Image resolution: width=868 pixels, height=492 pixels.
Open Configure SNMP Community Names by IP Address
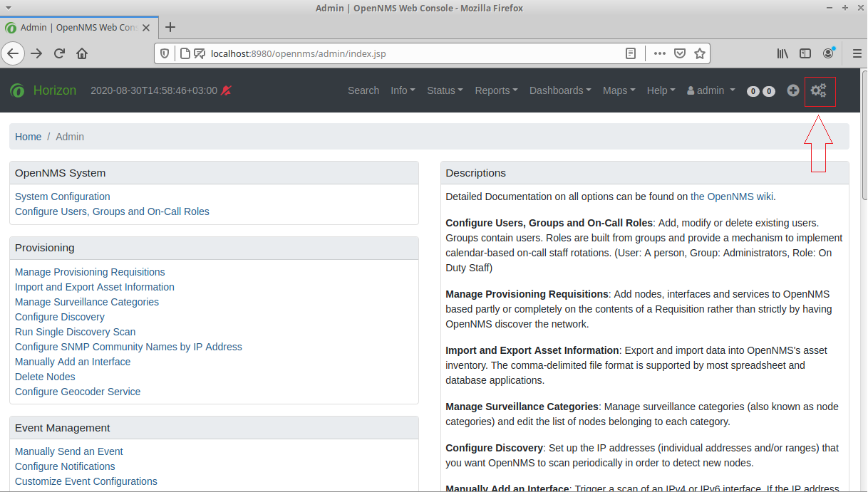(128, 347)
